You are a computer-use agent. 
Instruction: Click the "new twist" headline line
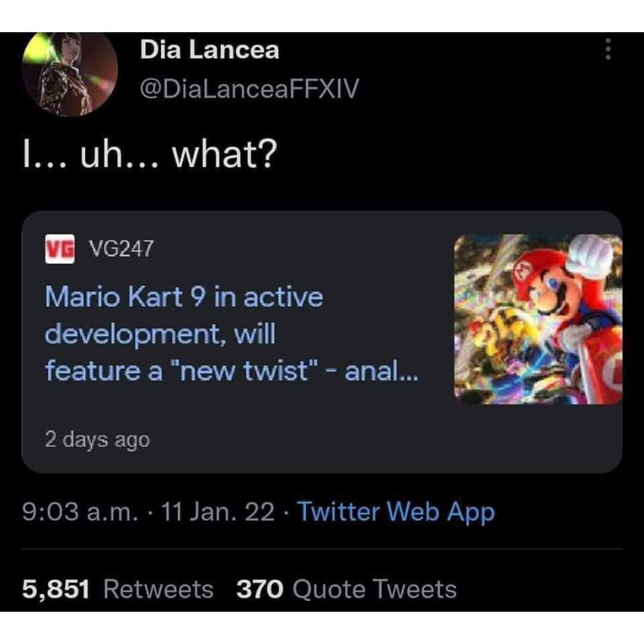(231, 373)
